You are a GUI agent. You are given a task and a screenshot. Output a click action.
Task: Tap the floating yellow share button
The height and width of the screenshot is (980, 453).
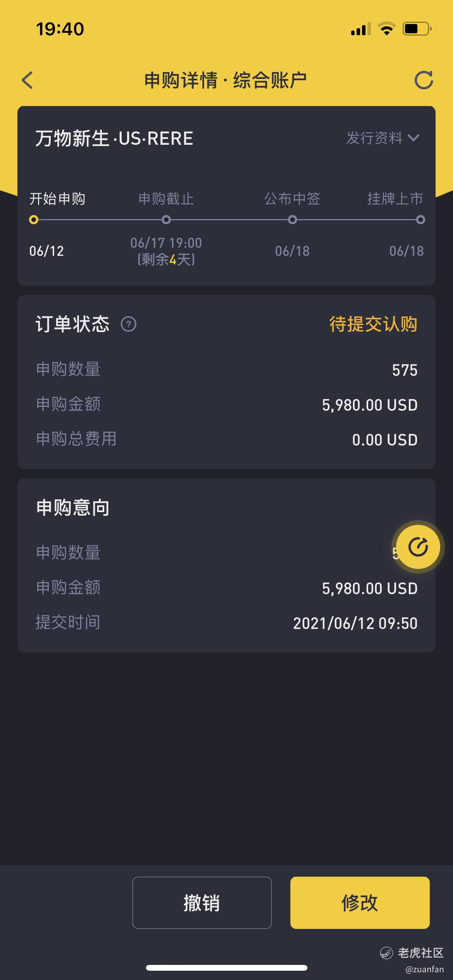tap(418, 547)
